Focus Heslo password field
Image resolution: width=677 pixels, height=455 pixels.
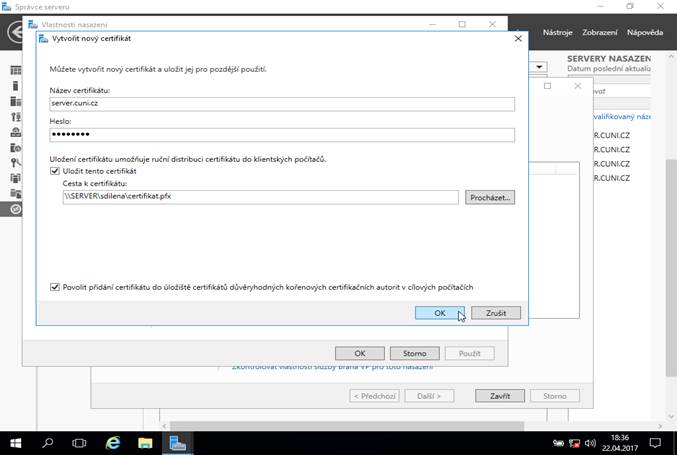[x=282, y=135]
